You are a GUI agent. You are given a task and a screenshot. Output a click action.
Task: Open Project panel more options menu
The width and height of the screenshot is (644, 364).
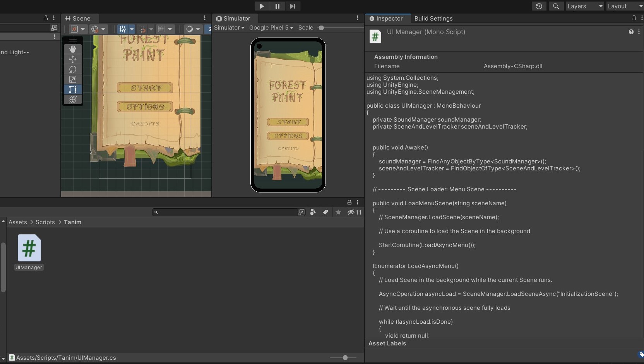pos(358,202)
